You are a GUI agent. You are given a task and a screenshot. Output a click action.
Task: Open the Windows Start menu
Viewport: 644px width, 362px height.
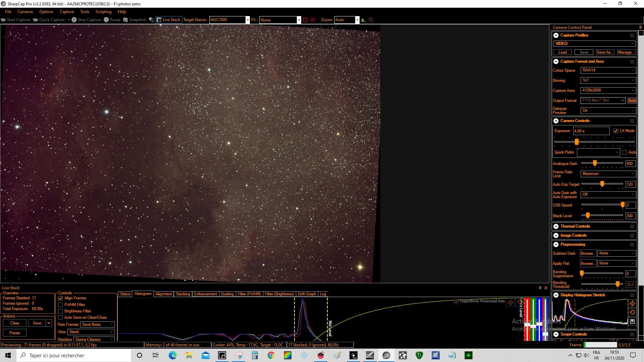point(8,355)
